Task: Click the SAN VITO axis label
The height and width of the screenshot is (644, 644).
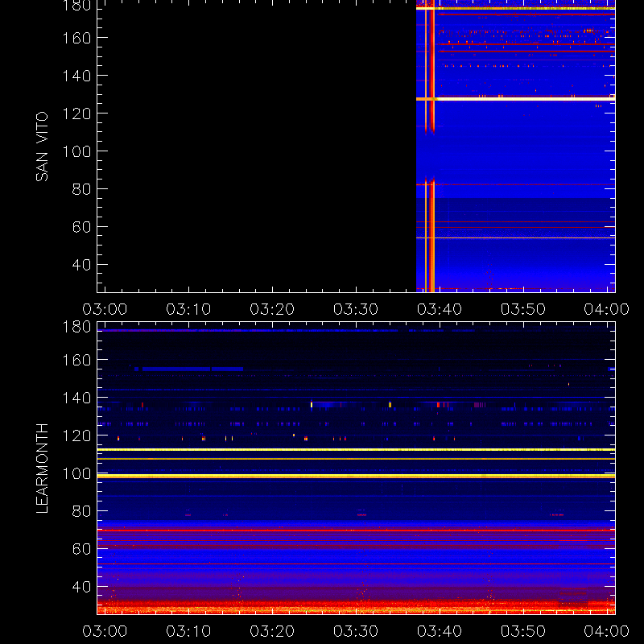Action: [x=42, y=147]
